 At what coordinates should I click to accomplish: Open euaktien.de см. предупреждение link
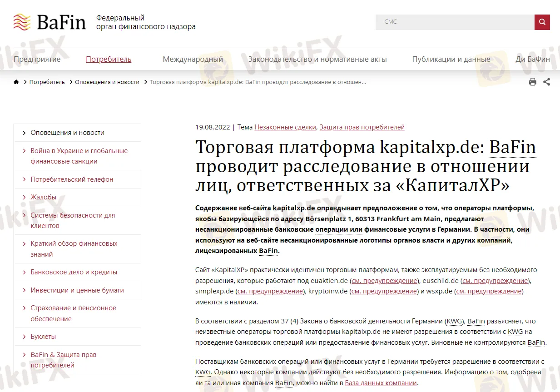click(x=385, y=280)
